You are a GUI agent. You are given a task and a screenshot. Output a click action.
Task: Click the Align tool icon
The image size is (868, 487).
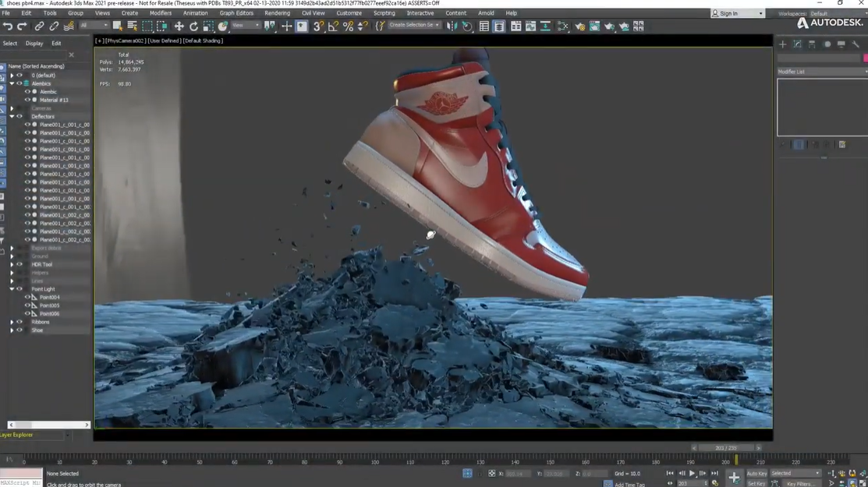(x=466, y=26)
